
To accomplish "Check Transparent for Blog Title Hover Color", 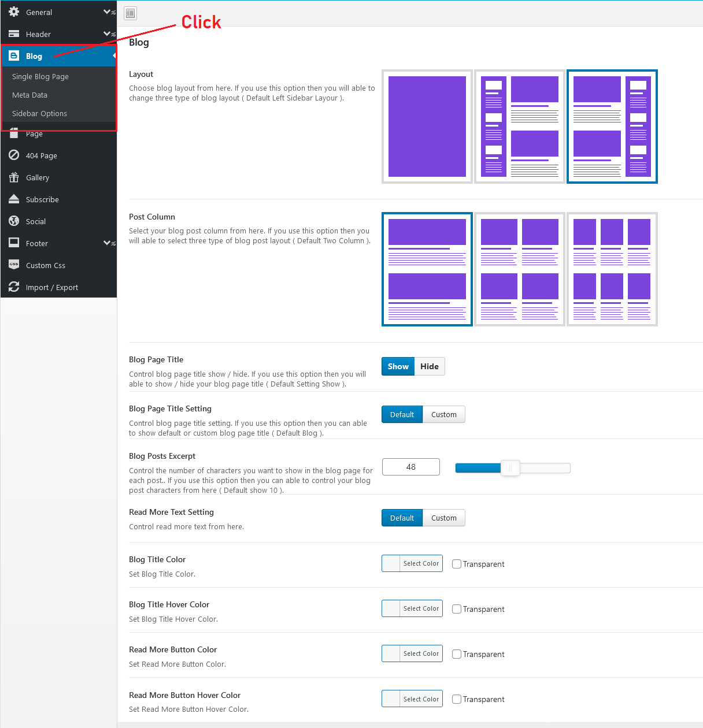I will (x=457, y=609).
